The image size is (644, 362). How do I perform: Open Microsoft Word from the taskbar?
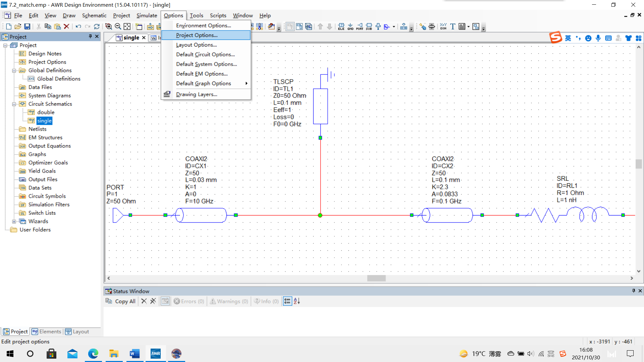(x=135, y=354)
